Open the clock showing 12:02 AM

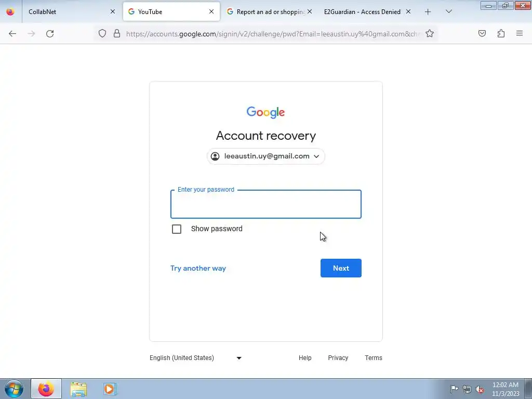coord(506,389)
